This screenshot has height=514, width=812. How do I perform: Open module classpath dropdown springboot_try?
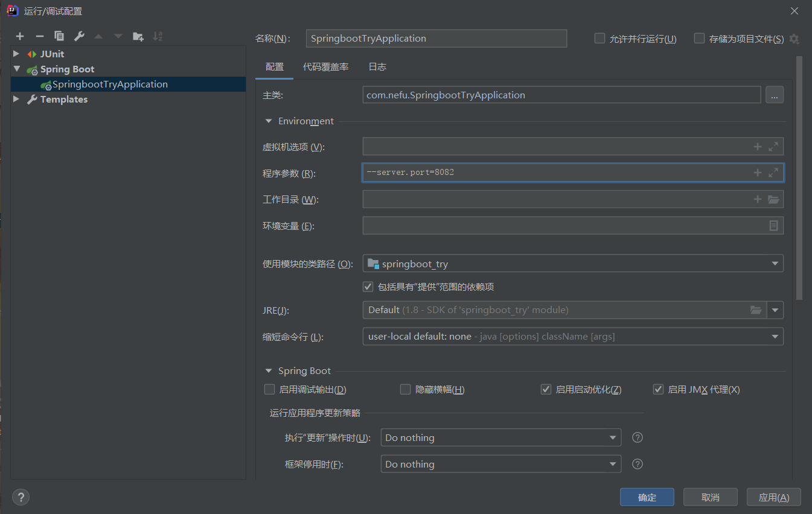(x=573, y=264)
